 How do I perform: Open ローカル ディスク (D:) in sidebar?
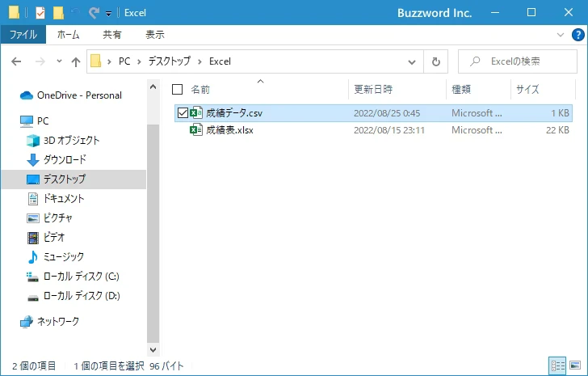click(82, 296)
